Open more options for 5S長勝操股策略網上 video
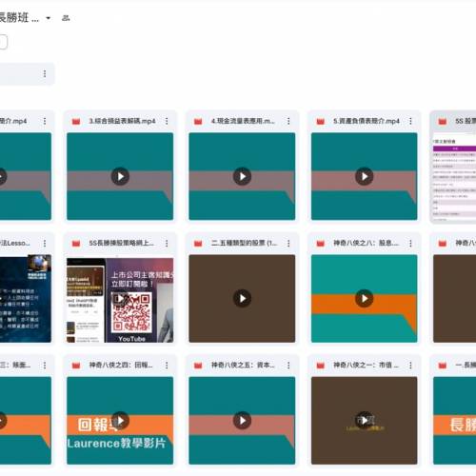476x476 pixels. (167, 243)
